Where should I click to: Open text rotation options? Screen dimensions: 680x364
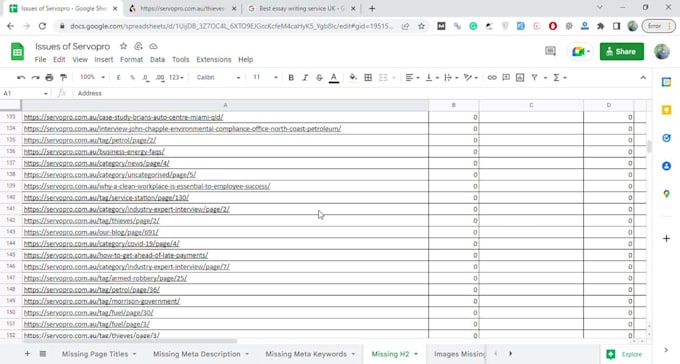tap(471, 78)
